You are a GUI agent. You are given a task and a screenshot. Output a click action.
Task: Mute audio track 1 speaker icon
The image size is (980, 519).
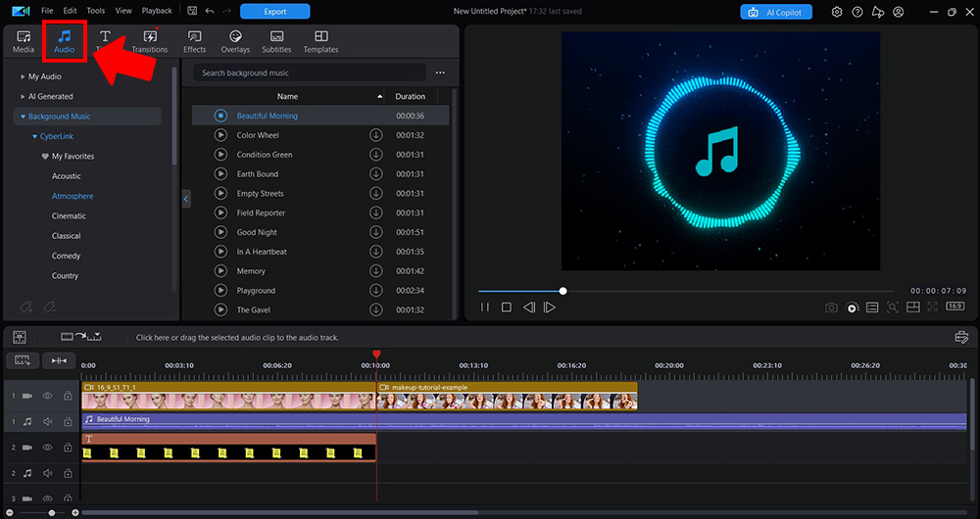pyautogui.click(x=47, y=421)
